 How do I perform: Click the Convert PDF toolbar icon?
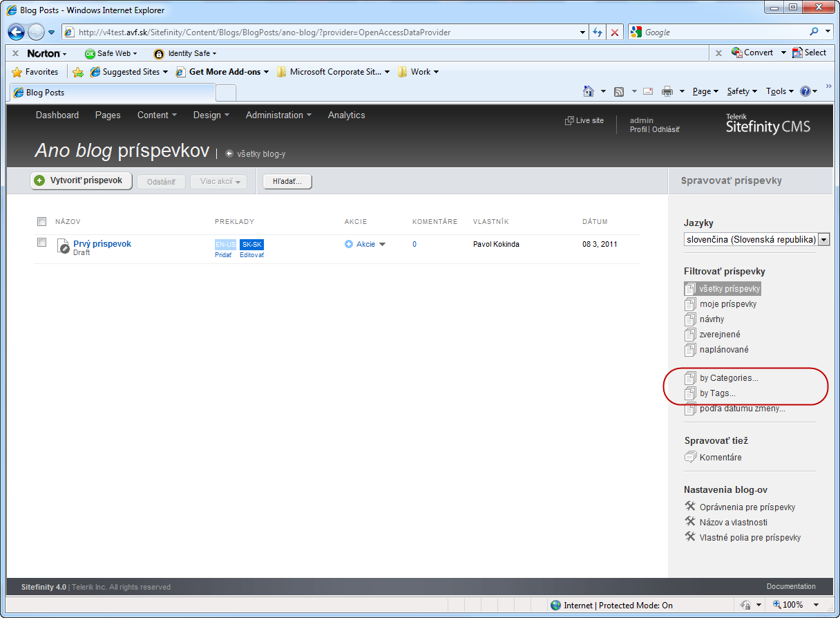(x=736, y=53)
